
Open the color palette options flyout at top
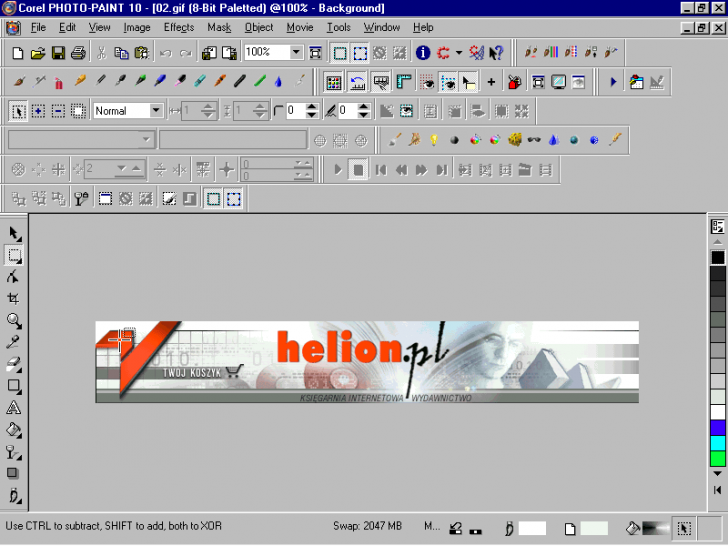pos(717,227)
